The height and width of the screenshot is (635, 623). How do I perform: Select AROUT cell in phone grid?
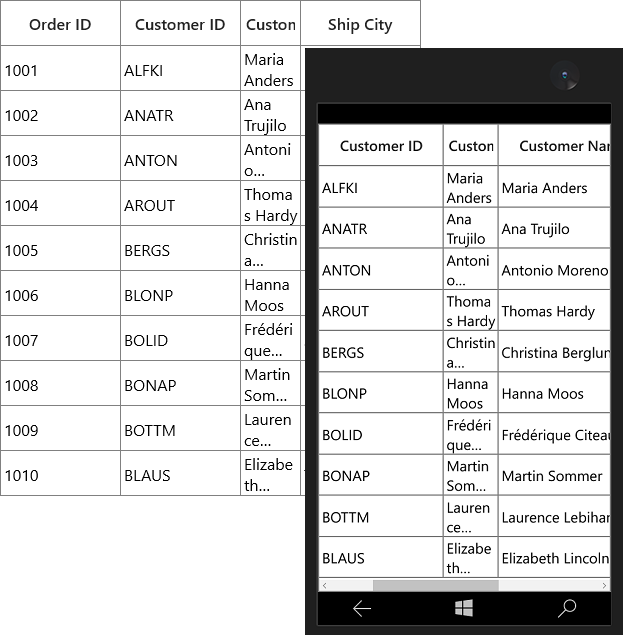pyautogui.click(x=381, y=310)
